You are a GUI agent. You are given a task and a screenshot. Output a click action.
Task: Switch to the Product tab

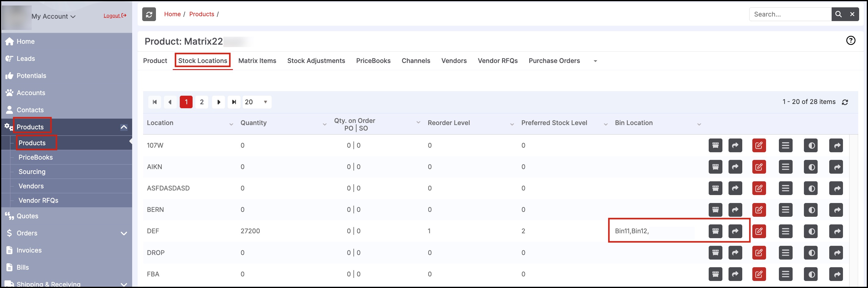[155, 61]
